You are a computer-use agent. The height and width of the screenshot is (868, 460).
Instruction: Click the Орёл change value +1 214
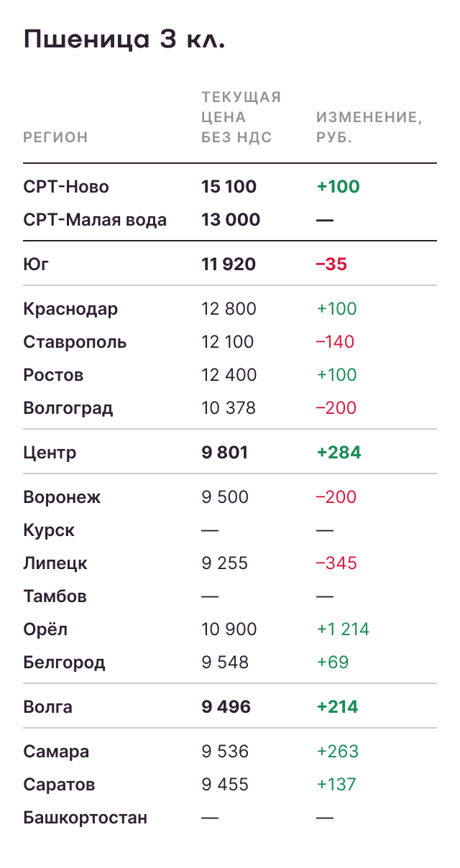[343, 629]
